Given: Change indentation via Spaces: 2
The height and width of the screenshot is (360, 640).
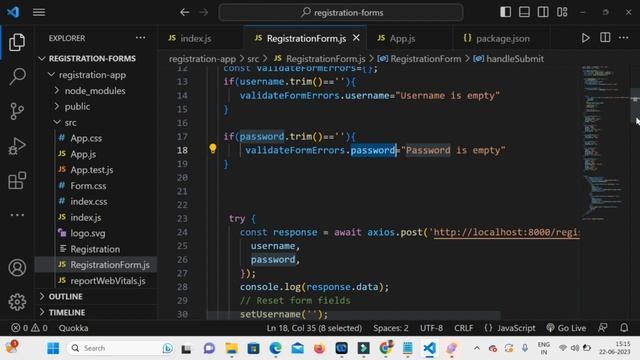Looking at the screenshot, I should pos(391,328).
